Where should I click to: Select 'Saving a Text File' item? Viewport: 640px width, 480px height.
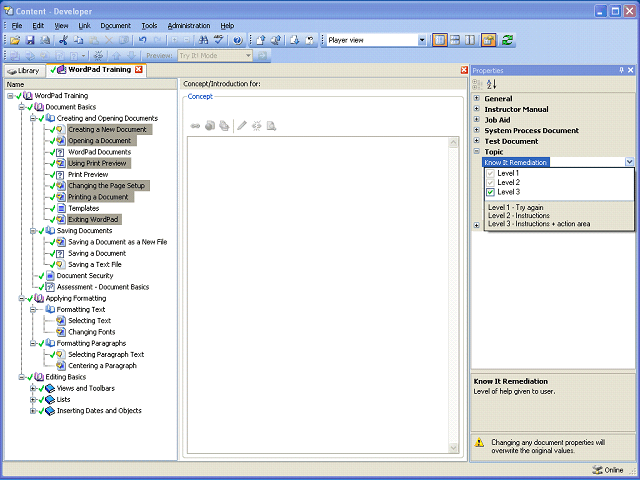(95, 264)
